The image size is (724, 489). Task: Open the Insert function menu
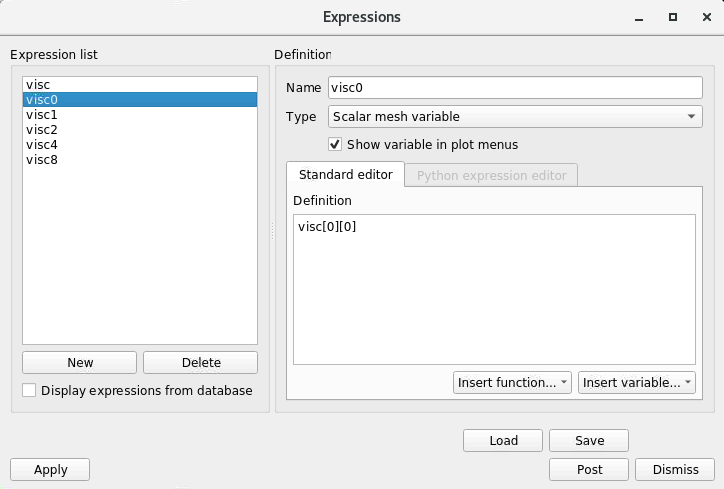512,383
